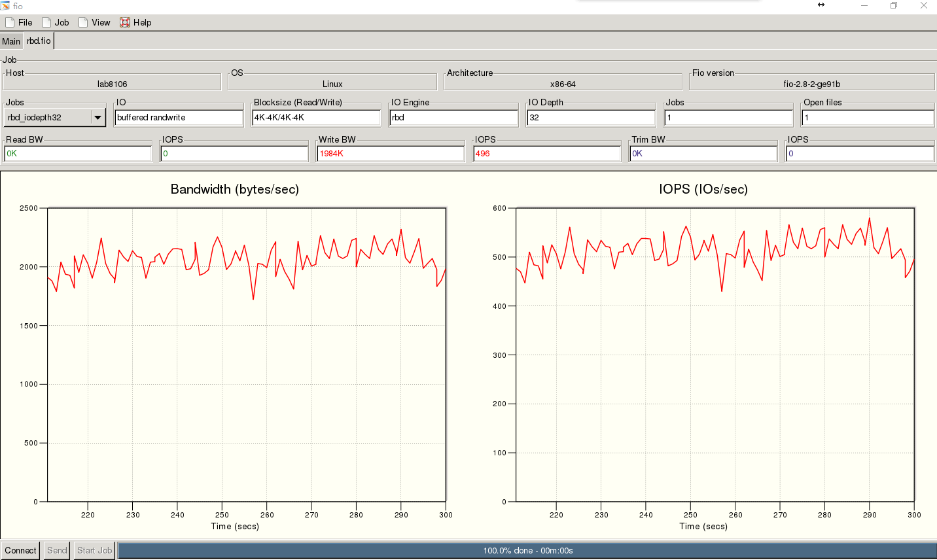
Task: Click the buffered randwrite IO field
Action: click(179, 118)
